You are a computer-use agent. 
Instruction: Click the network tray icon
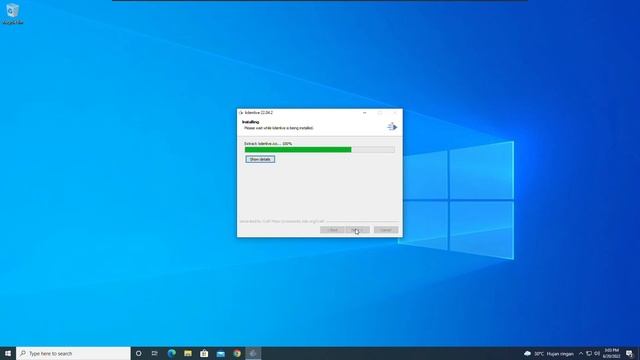pos(589,353)
